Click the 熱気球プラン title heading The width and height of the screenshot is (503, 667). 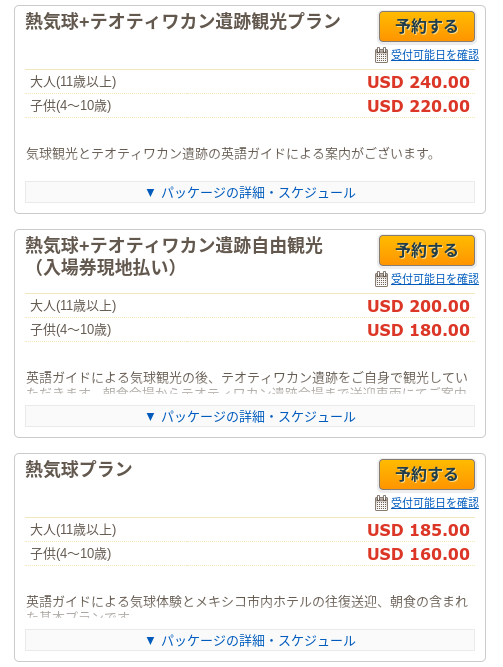(x=79, y=469)
